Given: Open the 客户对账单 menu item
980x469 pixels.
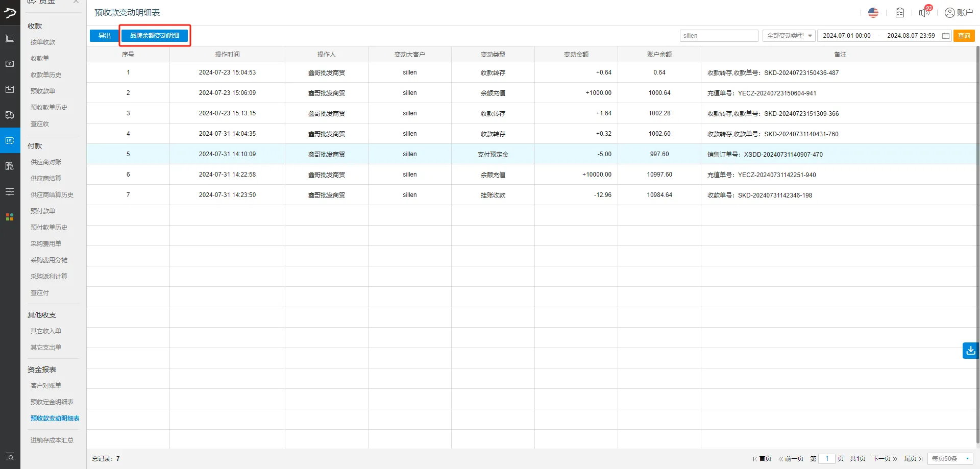Looking at the screenshot, I should point(46,386).
